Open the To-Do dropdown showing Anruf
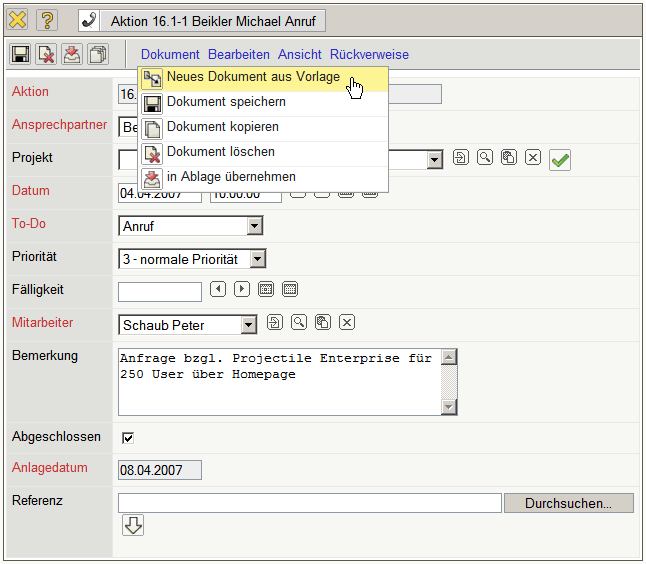The width and height of the screenshot is (646, 564). click(x=254, y=226)
